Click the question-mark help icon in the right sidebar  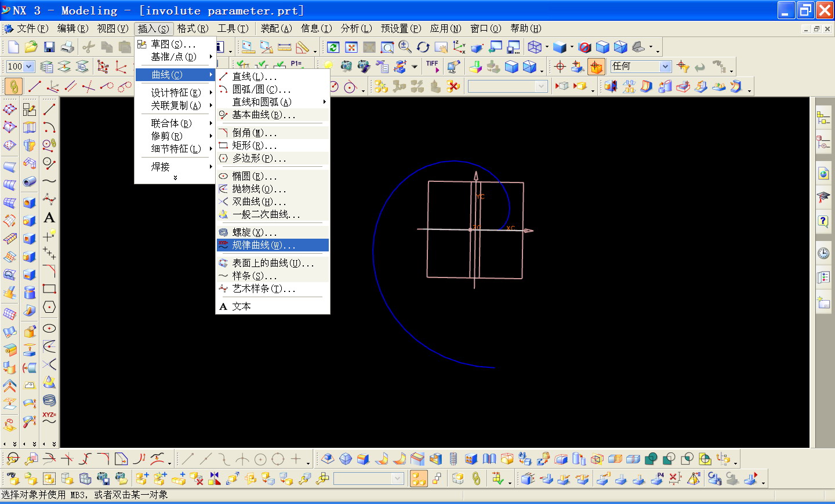click(823, 221)
